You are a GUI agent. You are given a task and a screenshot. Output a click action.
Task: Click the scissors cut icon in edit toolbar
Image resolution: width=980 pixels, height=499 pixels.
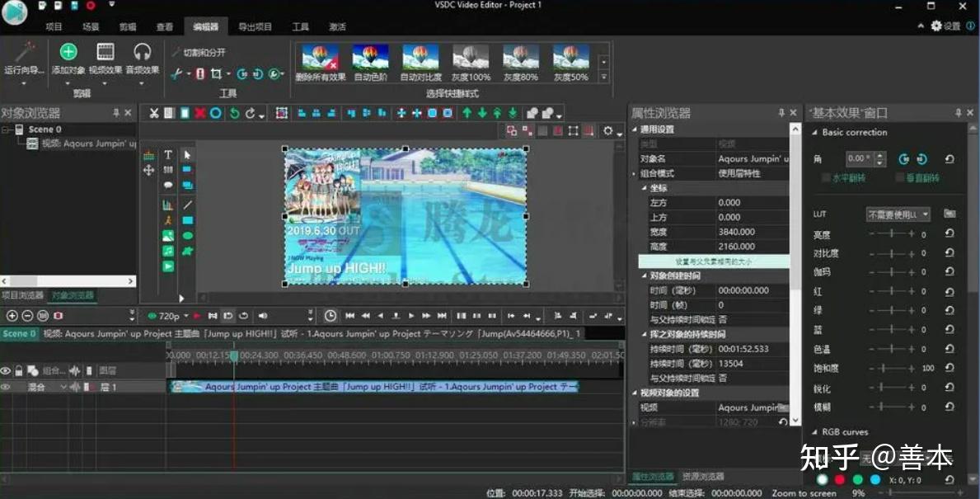154,113
